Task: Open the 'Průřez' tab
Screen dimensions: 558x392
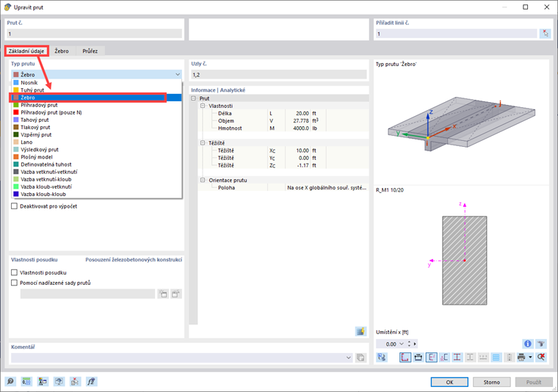Action: click(x=90, y=51)
